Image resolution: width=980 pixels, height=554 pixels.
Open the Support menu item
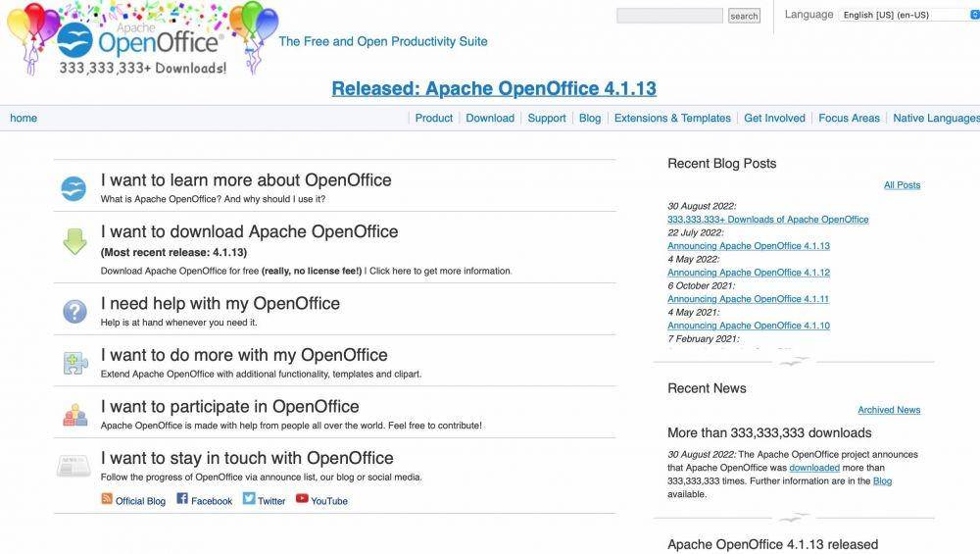(x=546, y=119)
